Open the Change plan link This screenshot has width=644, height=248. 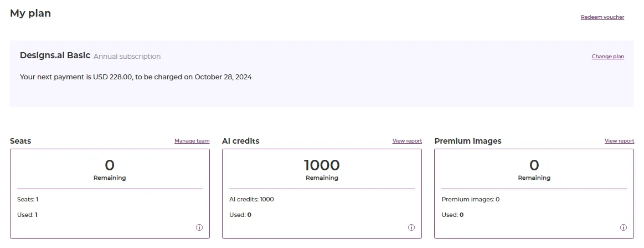(x=608, y=57)
